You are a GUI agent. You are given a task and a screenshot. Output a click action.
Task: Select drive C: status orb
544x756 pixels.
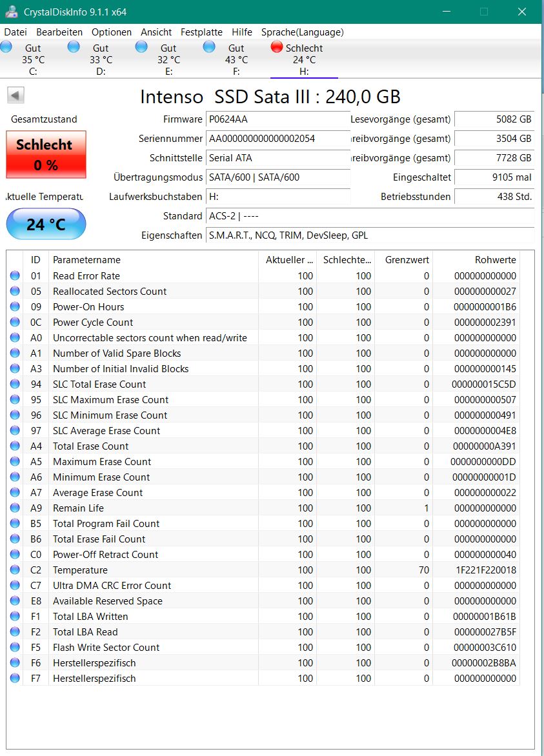pos(6,47)
